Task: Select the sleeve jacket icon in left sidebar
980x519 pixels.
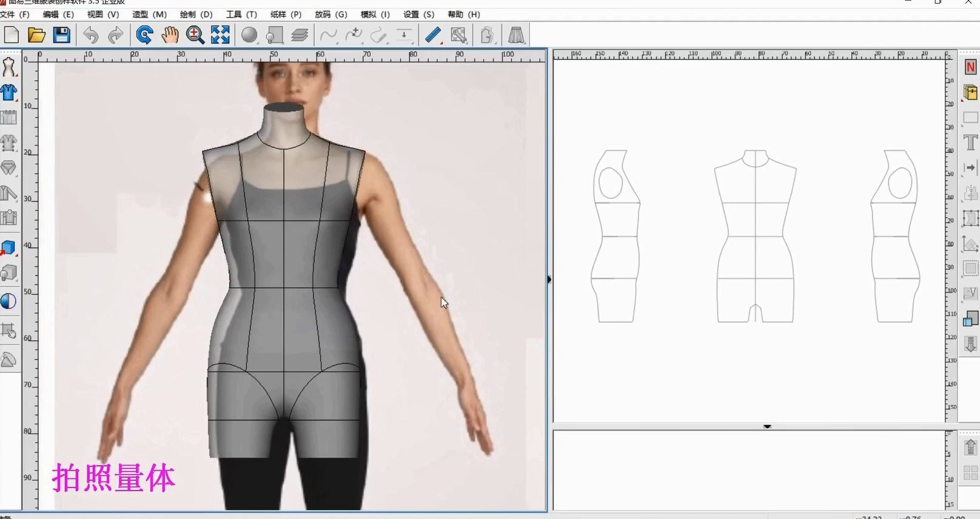Action: tap(8, 193)
